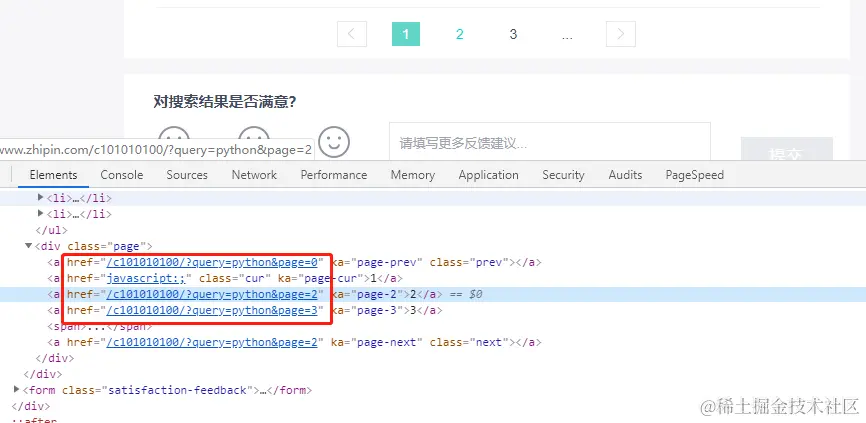Open the Memory tab
866x423 pixels.
(413, 175)
